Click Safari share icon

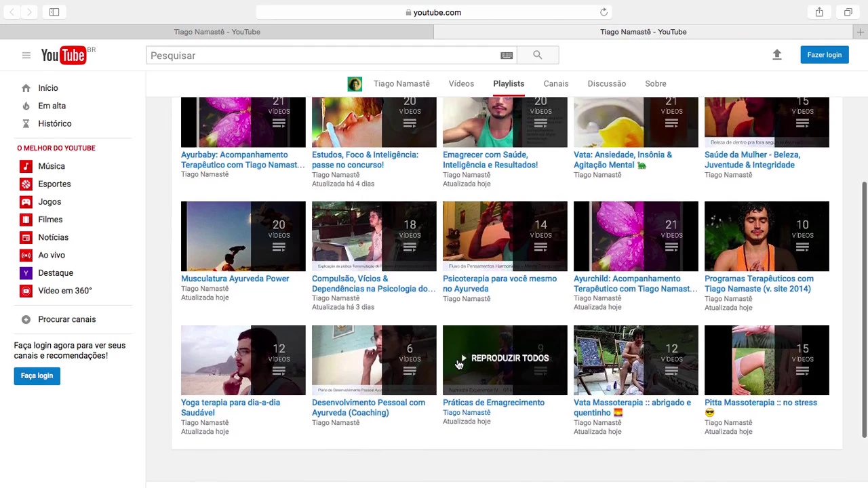tap(819, 12)
